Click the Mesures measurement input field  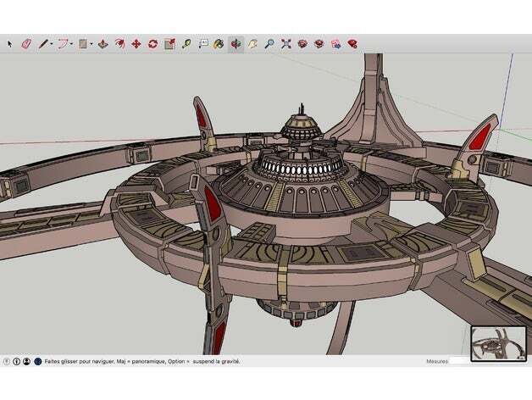pyautogui.click(x=460, y=361)
